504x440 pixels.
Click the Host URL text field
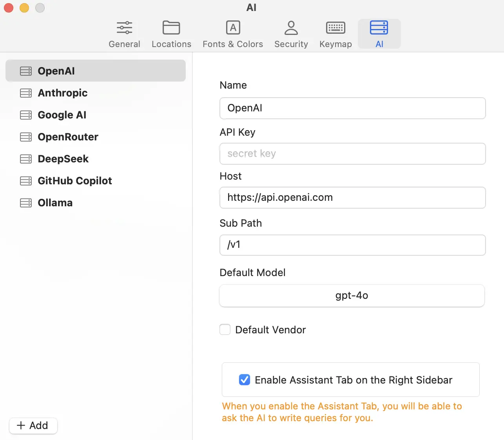pos(352,198)
